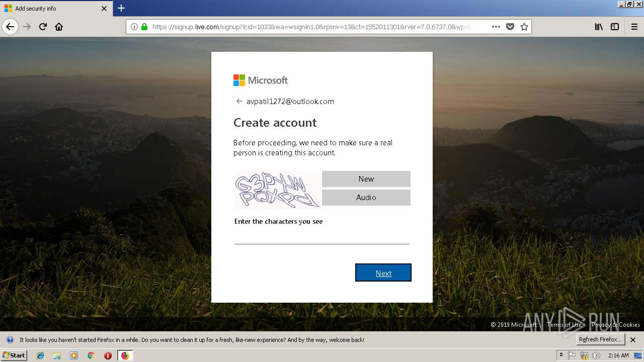Click the address bar URL field
Screen dimensions: 644x362
311,27
